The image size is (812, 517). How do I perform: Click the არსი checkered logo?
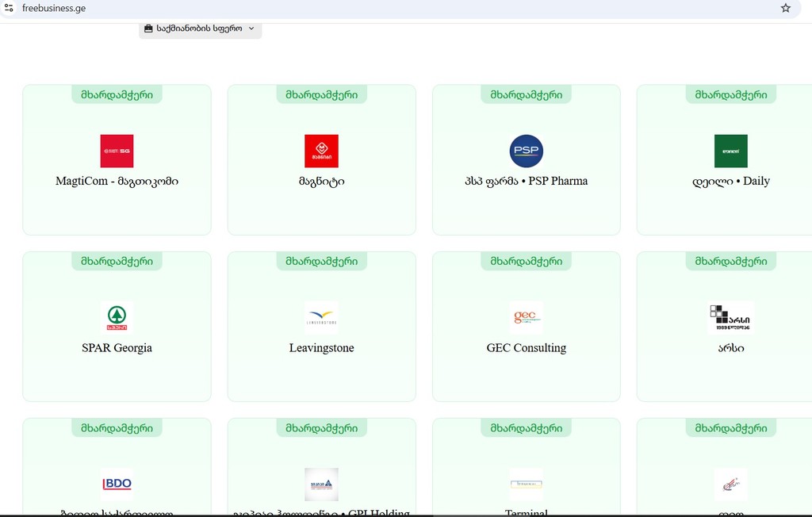click(730, 317)
